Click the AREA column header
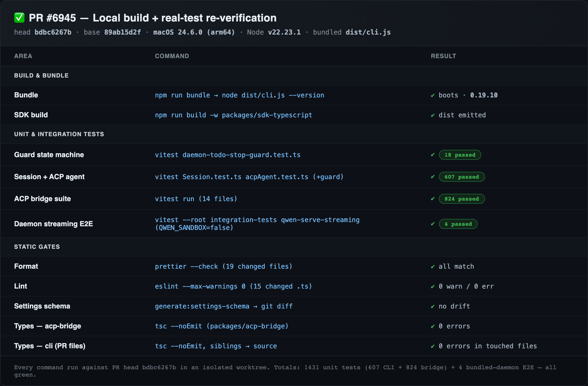The height and width of the screenshot is (386, 588). click(23, 56)
